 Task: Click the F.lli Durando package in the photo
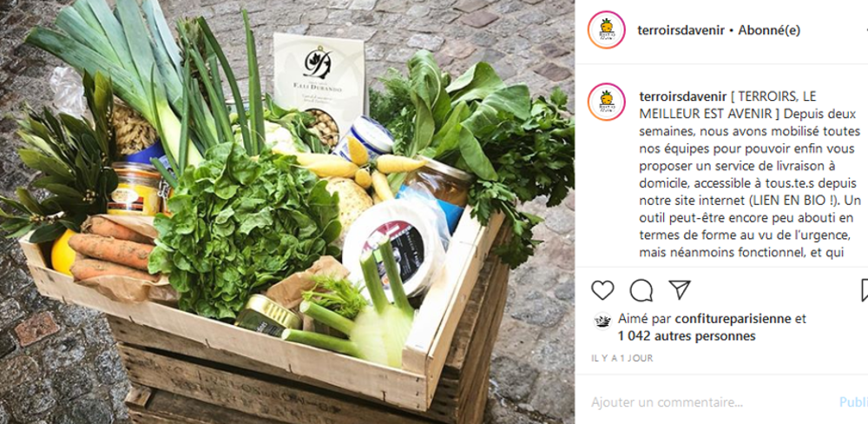pyautogui.click(x=319, y=80)
